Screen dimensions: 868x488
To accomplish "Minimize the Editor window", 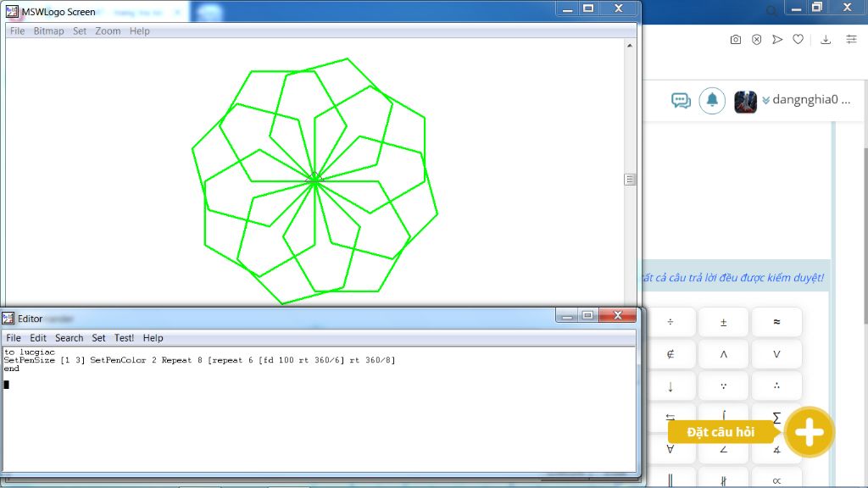I will click(x=567, y=315).
